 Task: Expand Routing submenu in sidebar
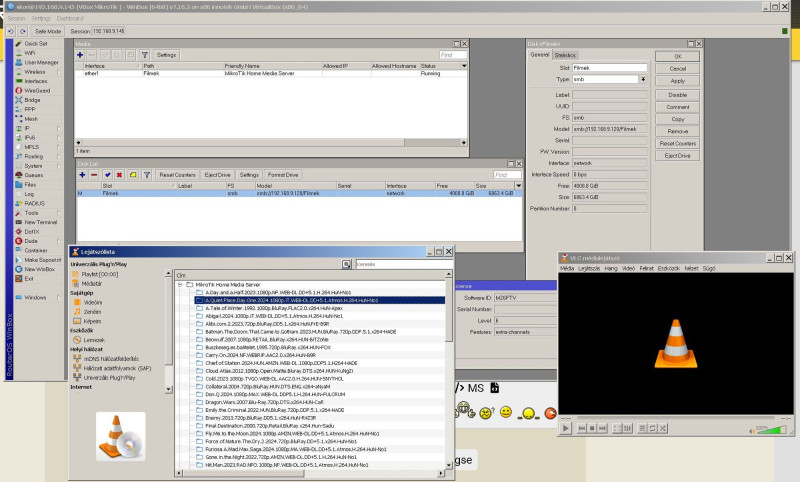[x=59, y=157]
